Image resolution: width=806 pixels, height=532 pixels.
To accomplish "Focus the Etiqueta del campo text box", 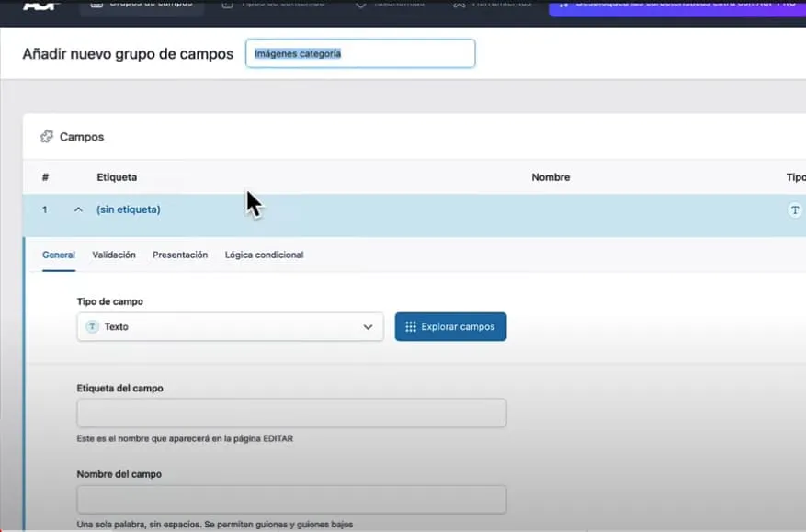I will pyautogui.click(x=291, y=413).
